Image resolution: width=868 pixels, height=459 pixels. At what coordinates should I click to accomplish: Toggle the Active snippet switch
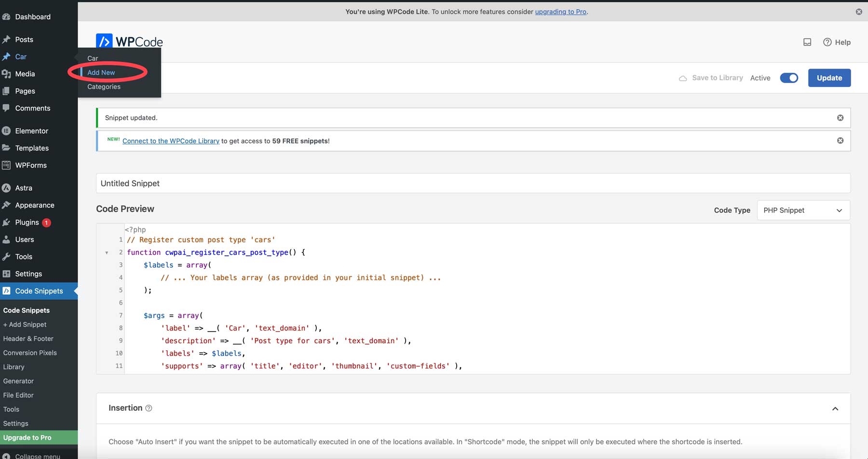click(x=789, y=78)
